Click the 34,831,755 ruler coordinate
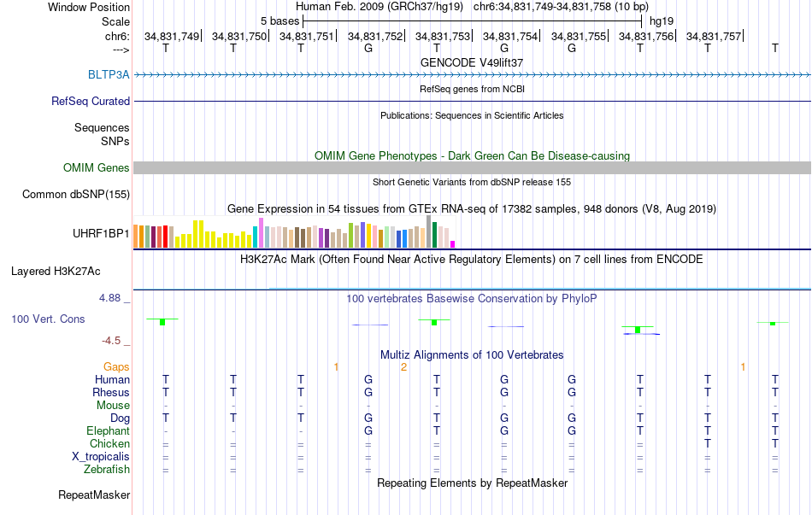 point(579,36)
